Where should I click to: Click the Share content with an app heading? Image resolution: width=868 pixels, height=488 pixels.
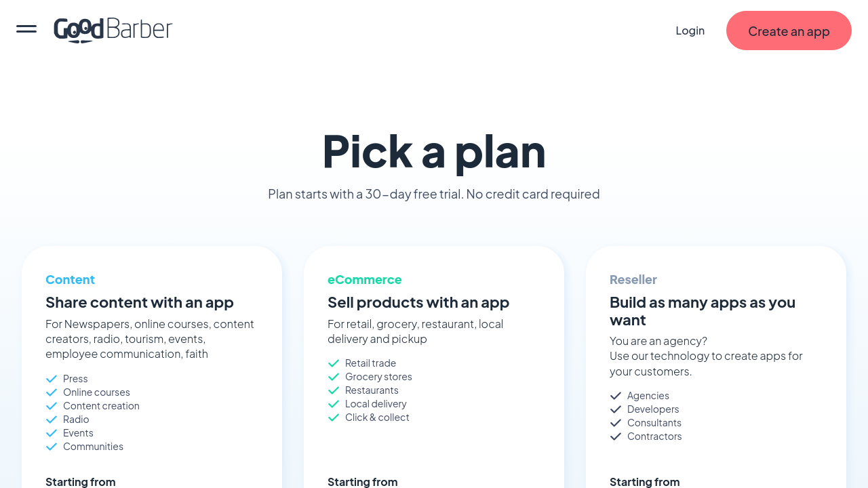click(139, 302)
